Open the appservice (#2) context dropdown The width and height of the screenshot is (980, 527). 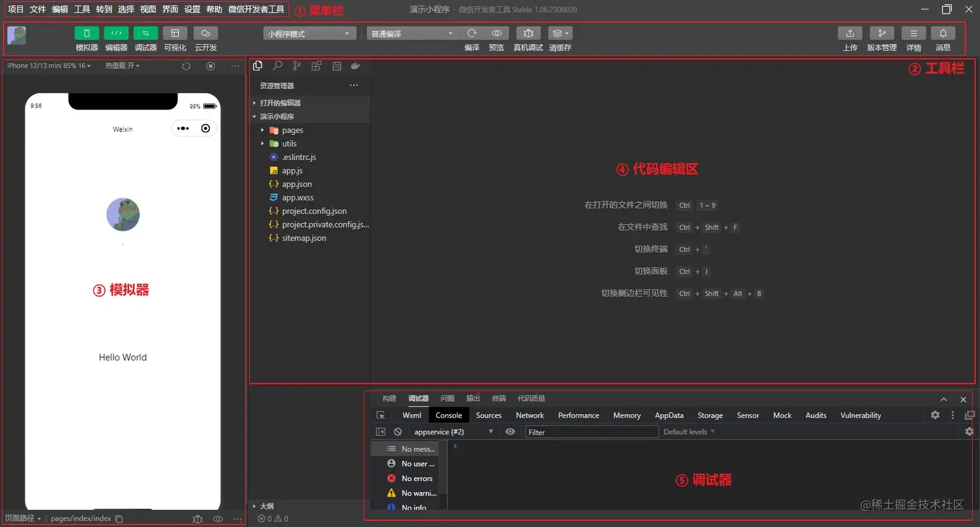tap(454, 432)
